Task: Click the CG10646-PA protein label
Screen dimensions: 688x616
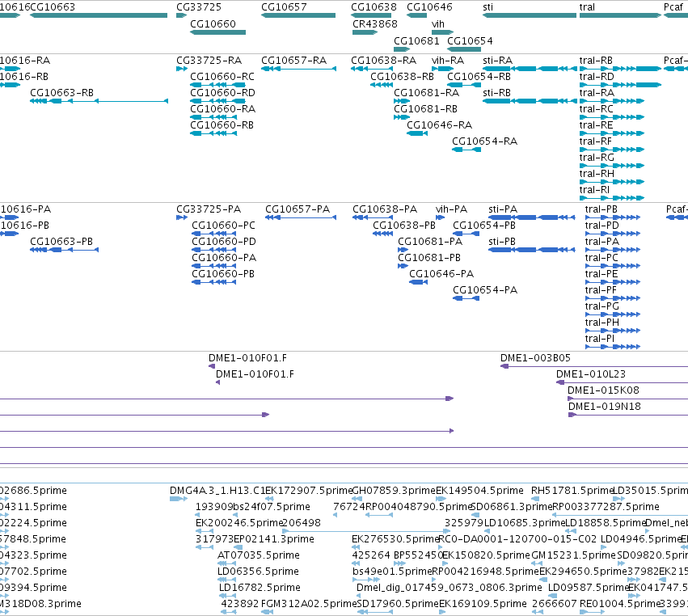Action: 441,274
